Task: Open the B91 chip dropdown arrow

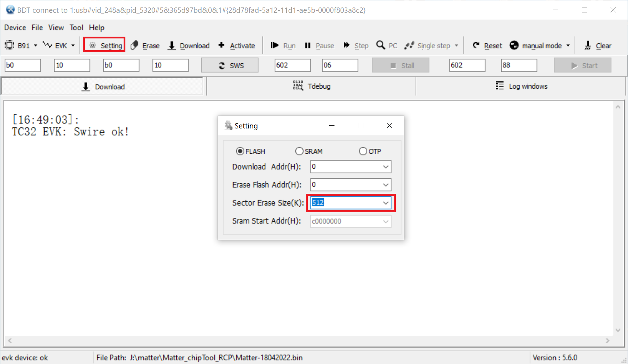Action: point(35,46)
